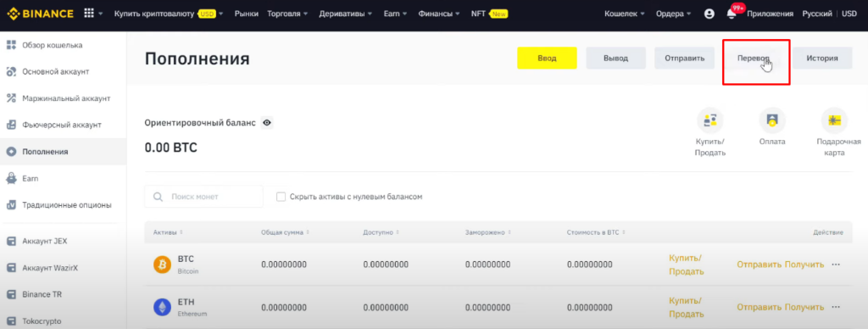
Task: Click the Tokocrypto sidebar icon
Action: [x=11, y=321]
